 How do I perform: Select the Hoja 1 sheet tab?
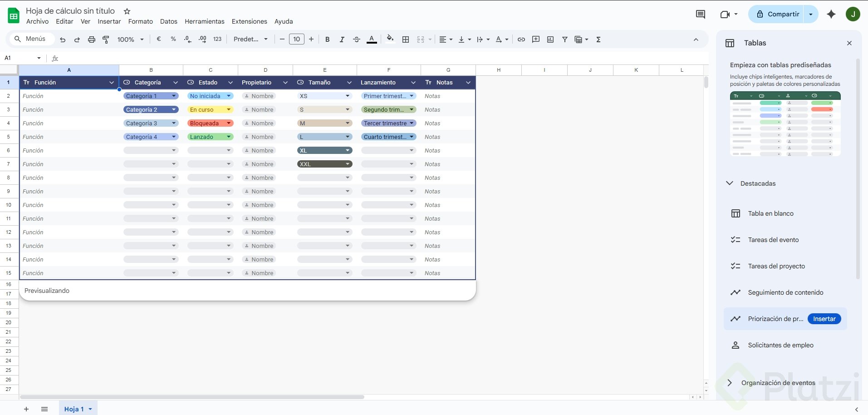point(78,409)
